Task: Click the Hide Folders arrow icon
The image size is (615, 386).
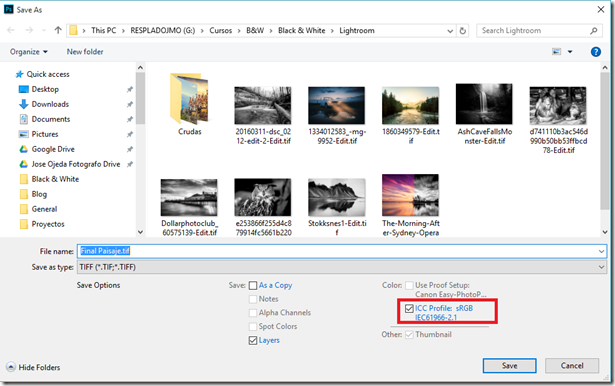Action: tap(11, 367)
